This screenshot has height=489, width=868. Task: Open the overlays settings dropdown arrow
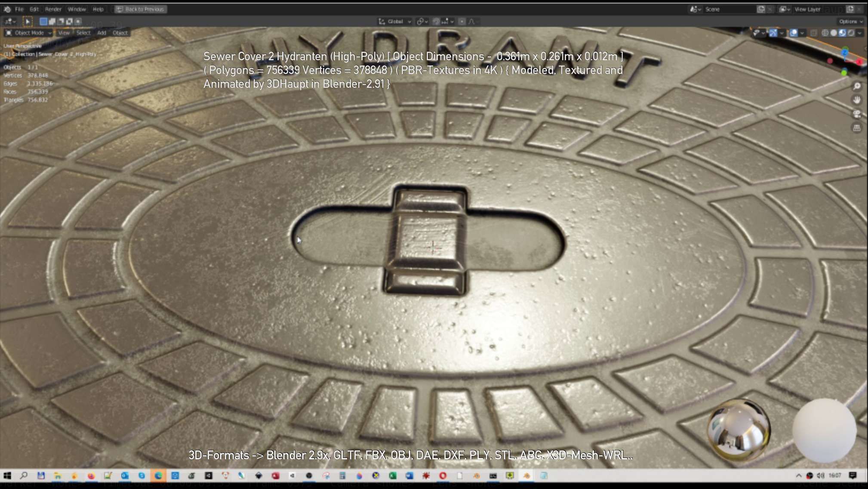802,33
